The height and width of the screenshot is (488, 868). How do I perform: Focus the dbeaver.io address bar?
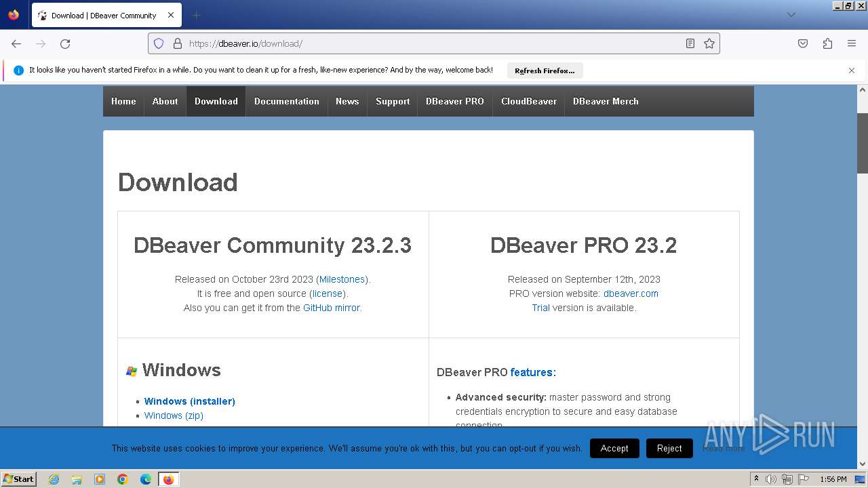pos(434,43)
